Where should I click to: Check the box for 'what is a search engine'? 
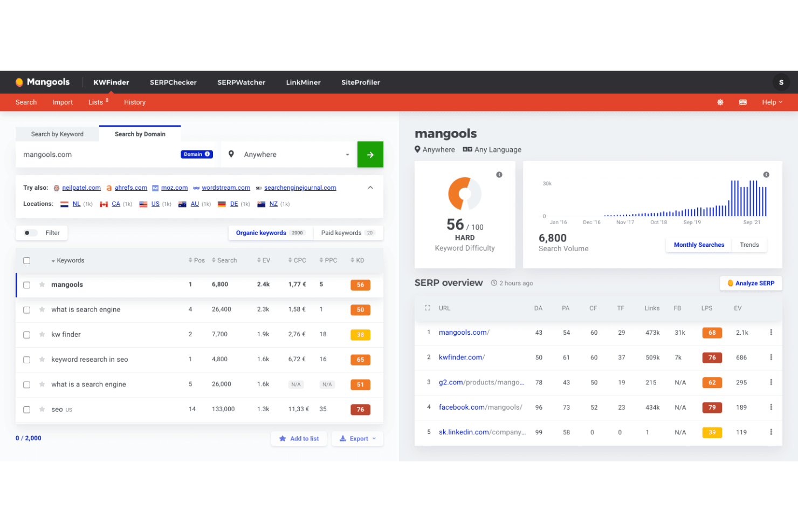pyautogui.click(x=27, y=385)
